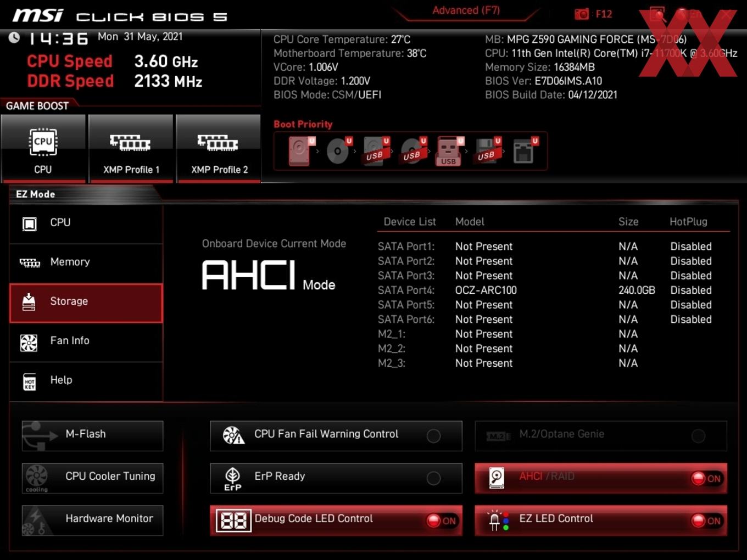Image resolution: width=747 pixels, height=560 pixels.
Task: Select the hard disk boot device icon
Action: (302, 151)
